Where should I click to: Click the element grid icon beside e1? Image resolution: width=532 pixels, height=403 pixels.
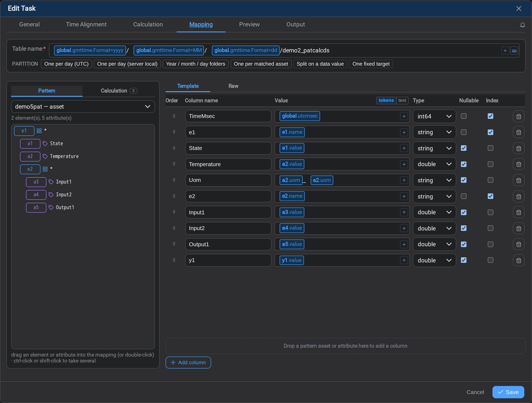click(x=39, y=131)
